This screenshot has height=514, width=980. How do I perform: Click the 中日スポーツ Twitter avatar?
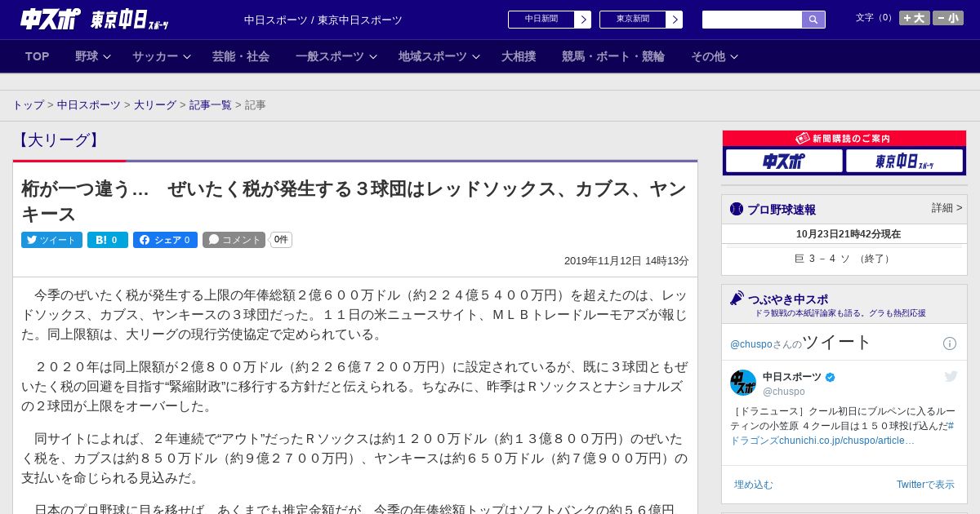tap(743, 383)
